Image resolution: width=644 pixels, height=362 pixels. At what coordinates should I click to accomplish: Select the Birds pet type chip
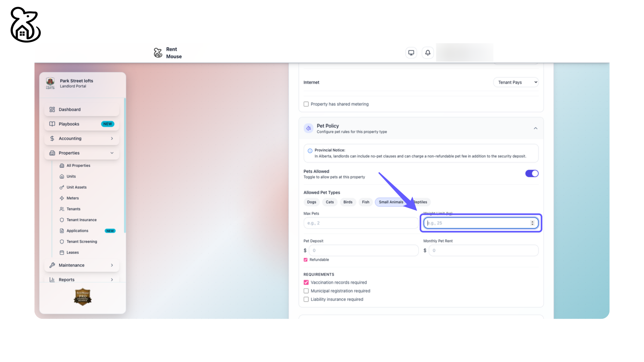(x=348, y=202)
